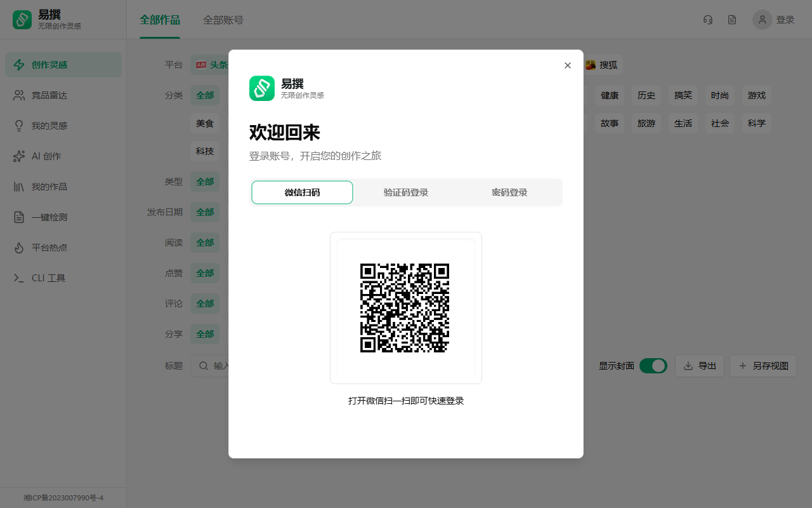The image size is (812, 508).
Task: Select the 社会 category tag
Action: coord(720,123)
